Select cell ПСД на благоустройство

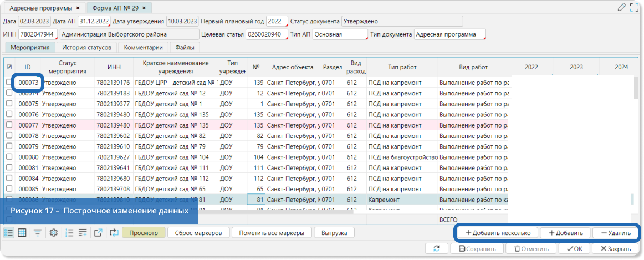[402, 157]
